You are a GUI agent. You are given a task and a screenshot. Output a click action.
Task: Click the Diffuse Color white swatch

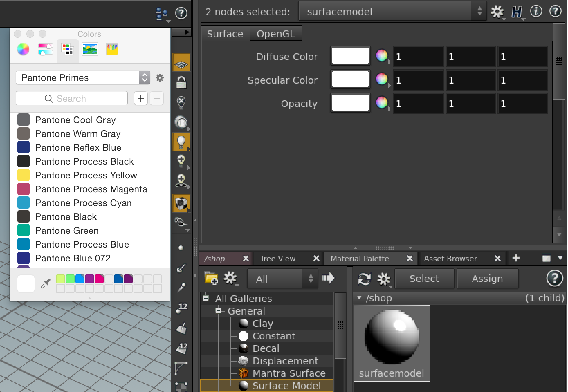(350, 56)
